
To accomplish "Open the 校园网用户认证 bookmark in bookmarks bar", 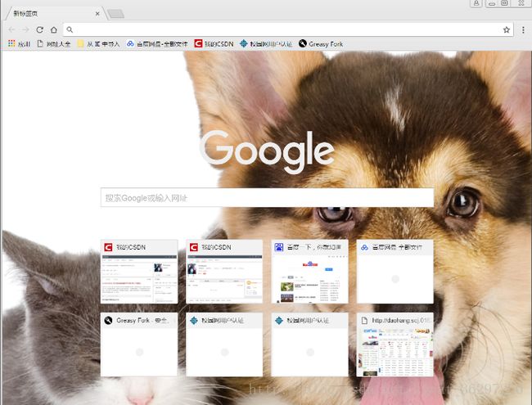I will click(266, 43).
